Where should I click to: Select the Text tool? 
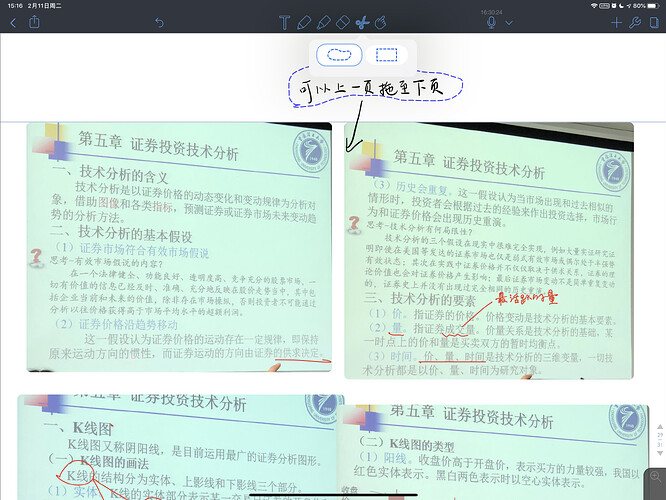[284, 22]
